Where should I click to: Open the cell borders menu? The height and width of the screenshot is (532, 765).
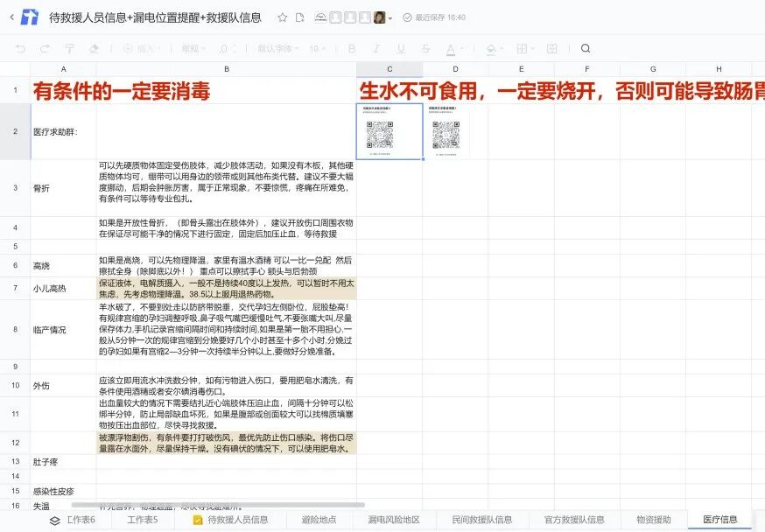[525, 48]
